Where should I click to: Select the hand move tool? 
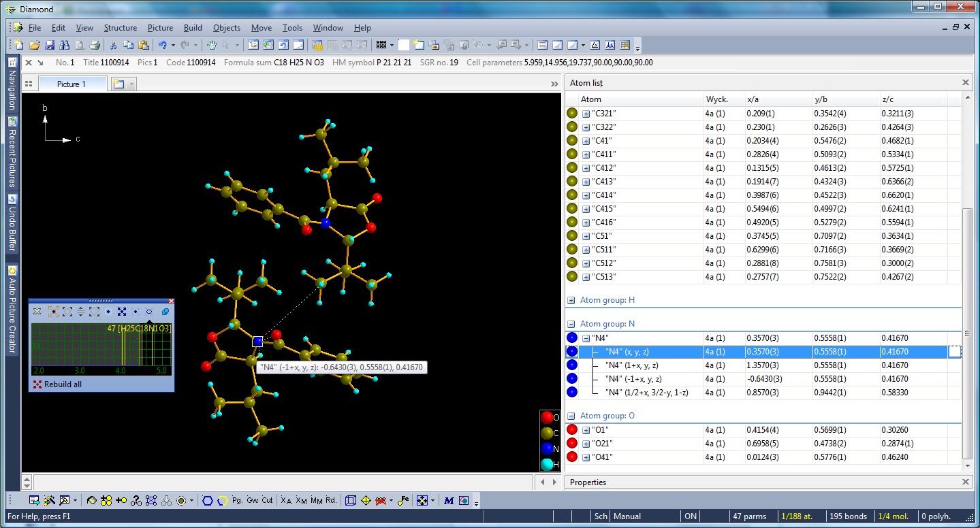[x=211, y=45]
